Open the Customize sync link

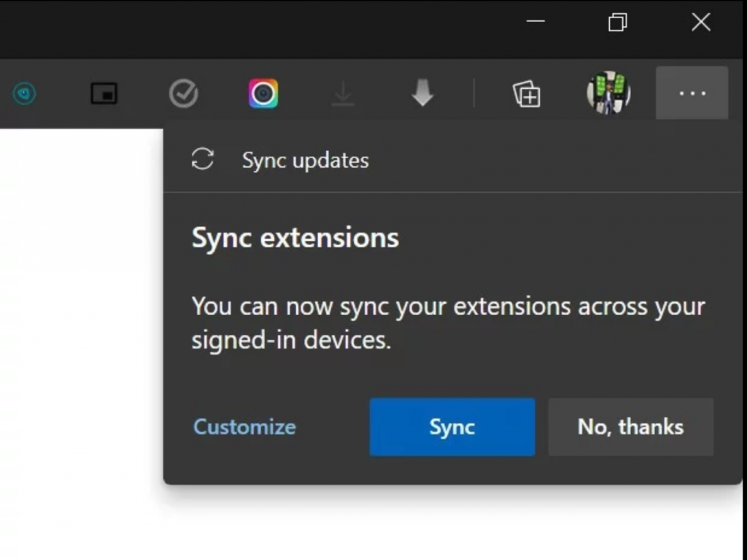[x=244, y=427]
